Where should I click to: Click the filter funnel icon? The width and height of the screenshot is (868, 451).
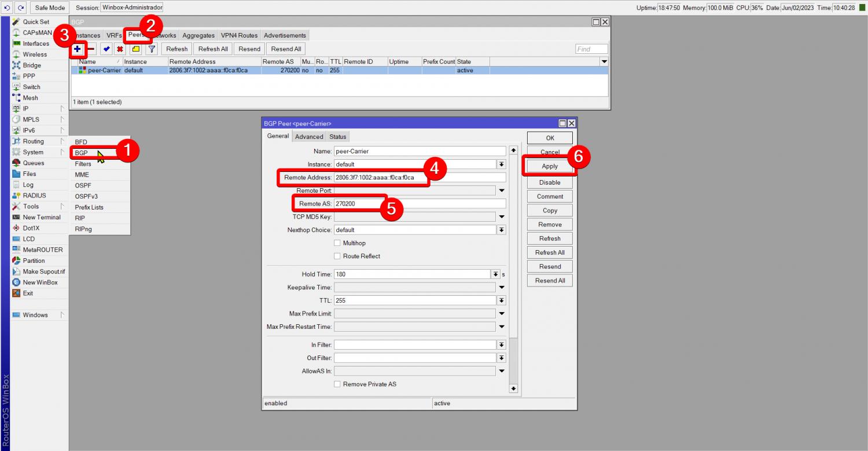(x=151, y=49)
